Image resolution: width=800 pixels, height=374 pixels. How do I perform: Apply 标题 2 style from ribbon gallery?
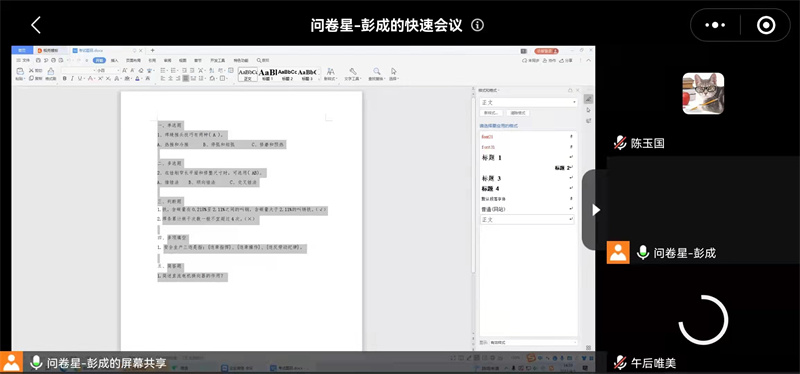pos(287,74)
